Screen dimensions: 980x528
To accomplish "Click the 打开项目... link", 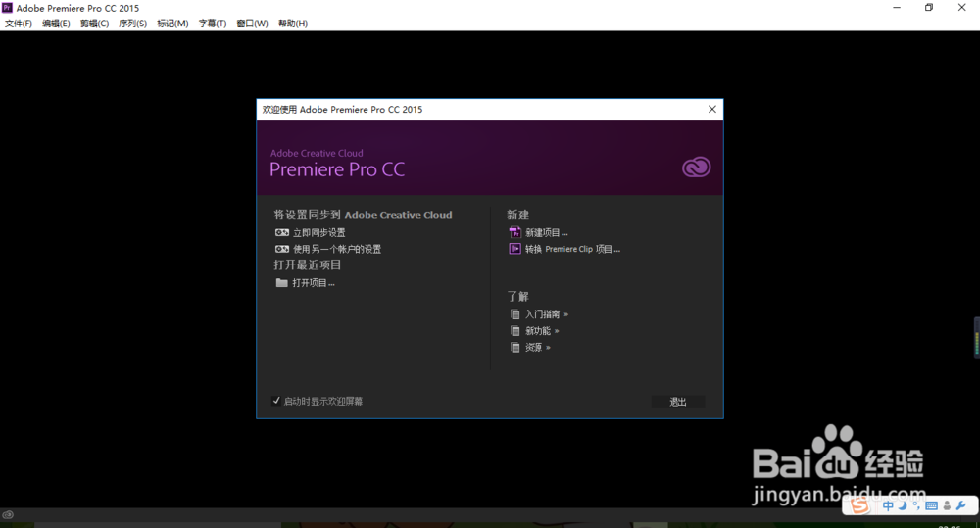I will [x=314, y=283].
